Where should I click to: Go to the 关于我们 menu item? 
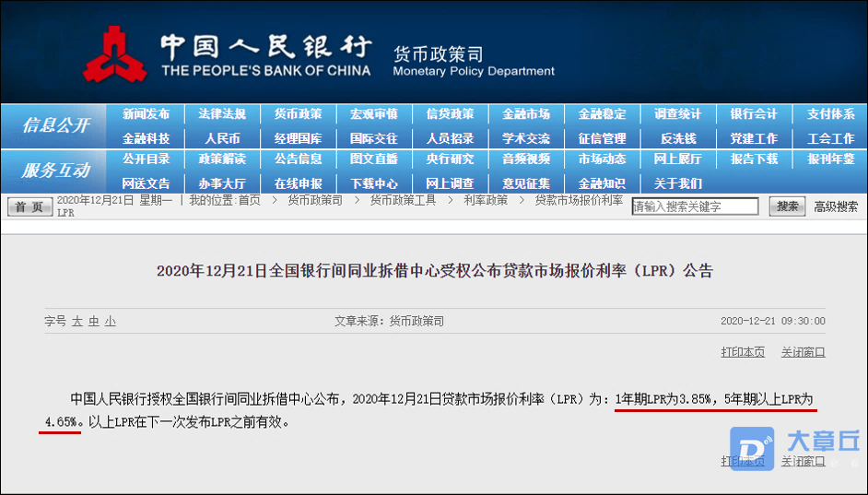pos(677,183)
